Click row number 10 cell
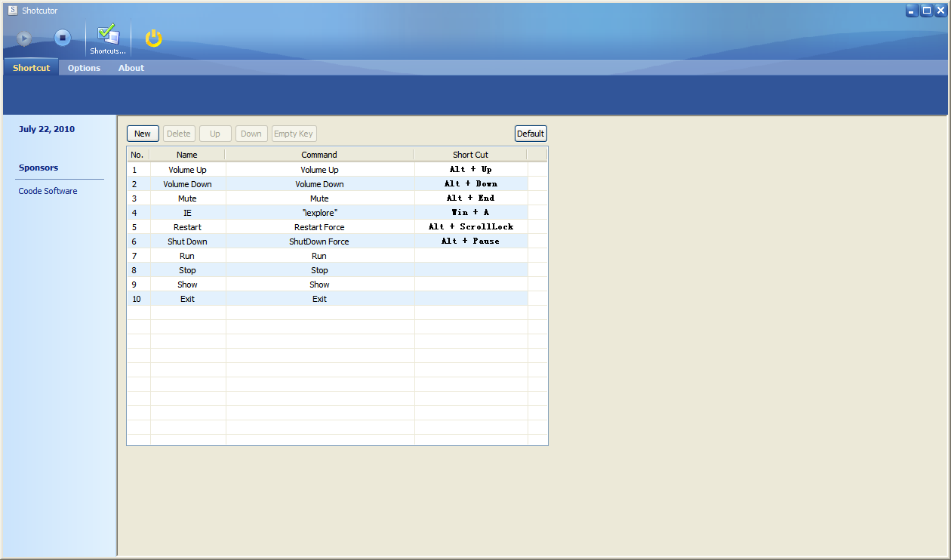951x560 pixels. (139, 299)
